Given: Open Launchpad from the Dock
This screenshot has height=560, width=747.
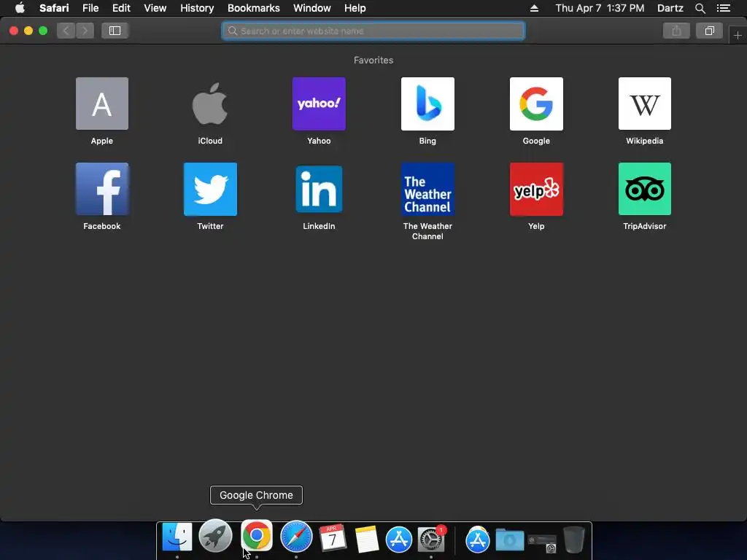Looking at the screenshot, I should pyautogui.click(x=215, y=536).
